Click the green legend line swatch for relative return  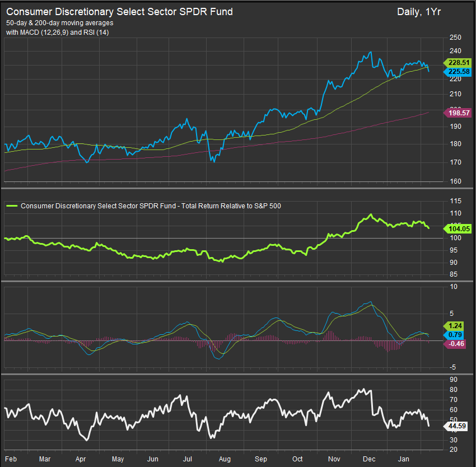[12, 206]
